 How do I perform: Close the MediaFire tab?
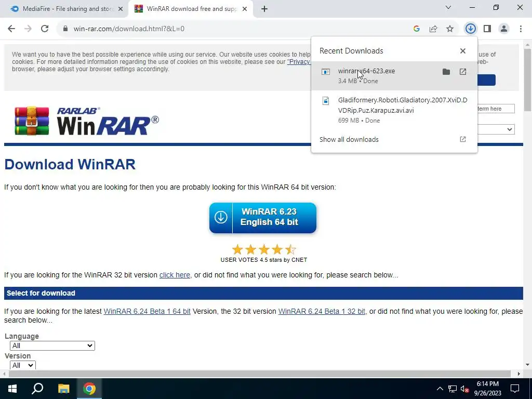click(121, 9)
